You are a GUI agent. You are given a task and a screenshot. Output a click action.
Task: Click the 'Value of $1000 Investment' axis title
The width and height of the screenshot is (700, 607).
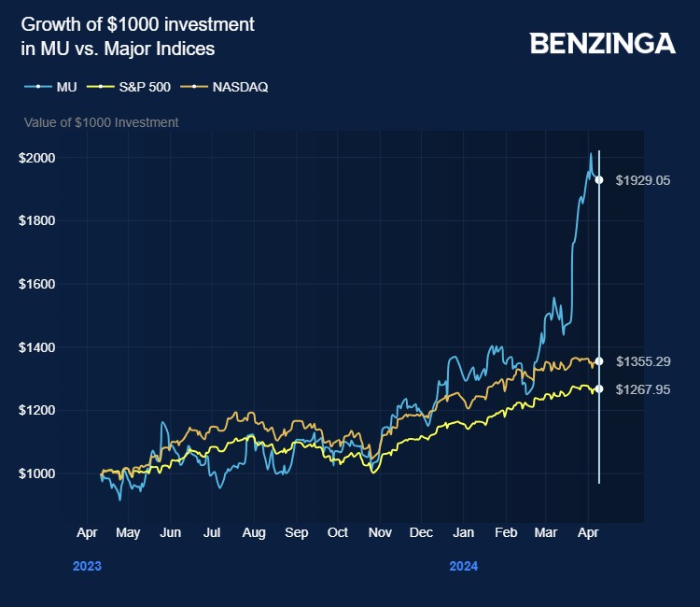[x=101, y=122]
